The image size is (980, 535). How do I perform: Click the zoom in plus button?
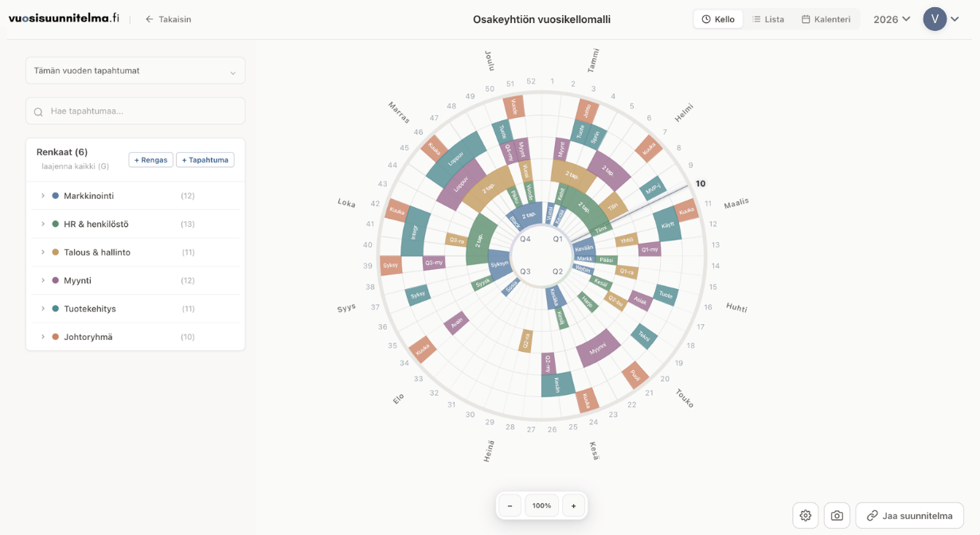[573, 506]
